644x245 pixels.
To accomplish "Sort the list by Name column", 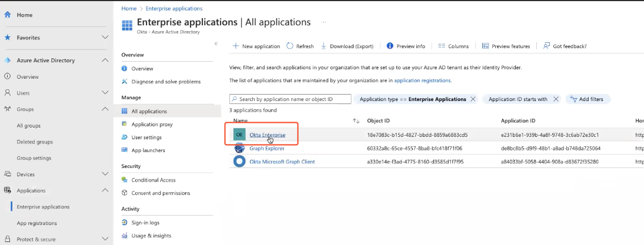I will click(356, 121).
